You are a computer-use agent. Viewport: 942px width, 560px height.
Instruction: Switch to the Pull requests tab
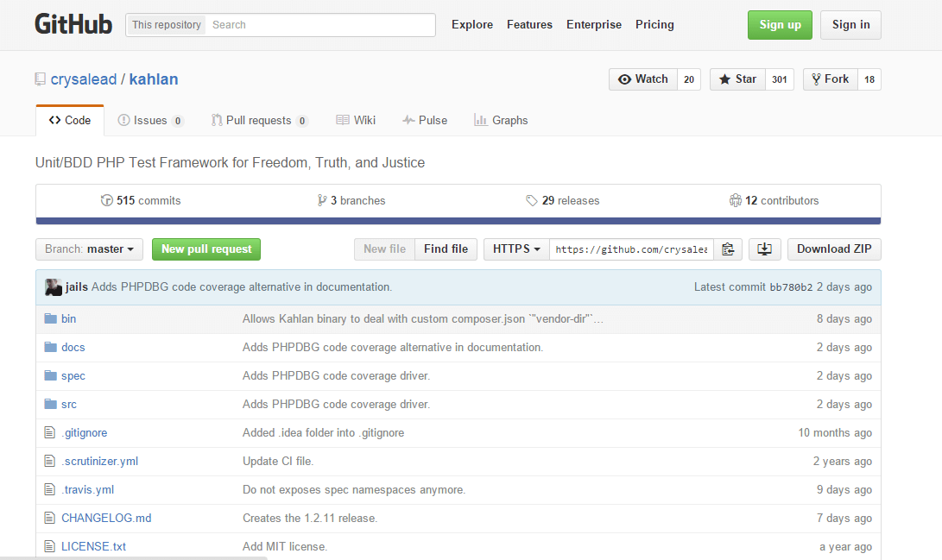260,120
